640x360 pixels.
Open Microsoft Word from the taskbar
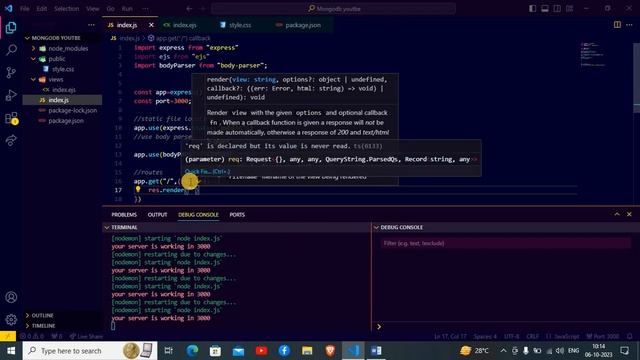pos(376,351)
